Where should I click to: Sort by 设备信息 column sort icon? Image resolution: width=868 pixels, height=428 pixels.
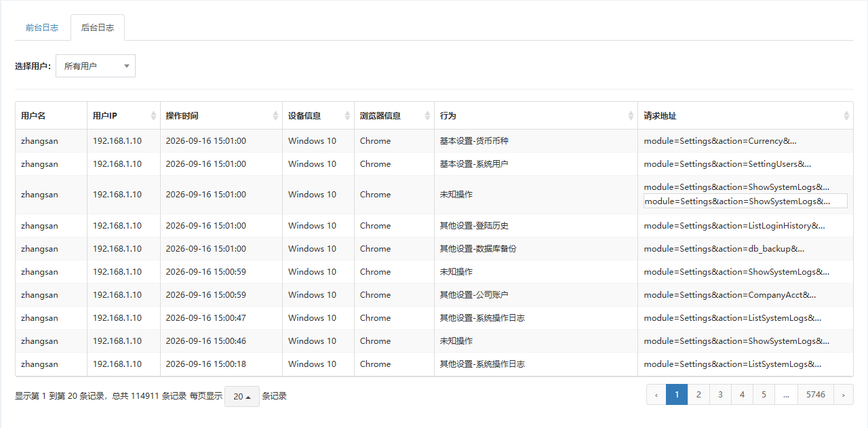tap(347, 116)
